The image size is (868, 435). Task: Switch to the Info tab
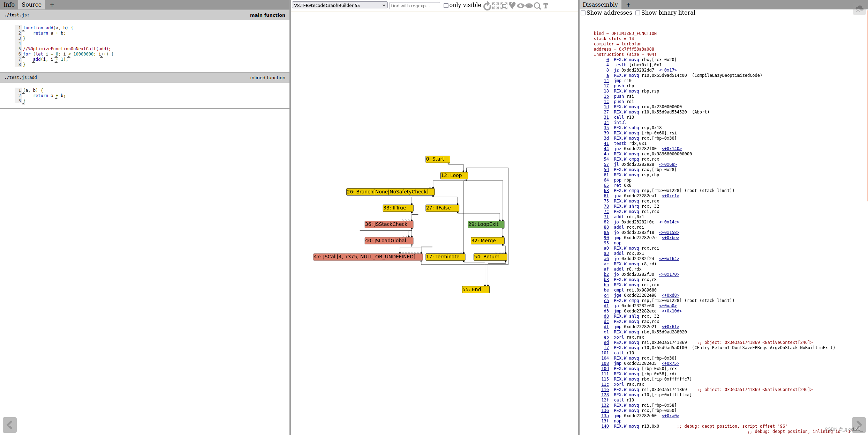click(x=9, y=5)
